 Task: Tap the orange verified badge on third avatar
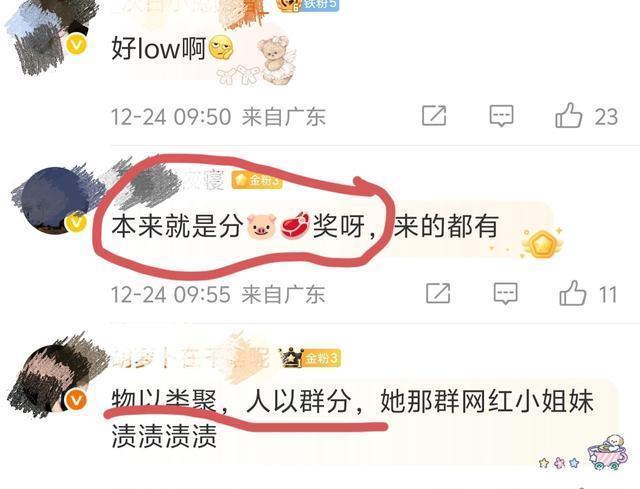pos(76,399)
